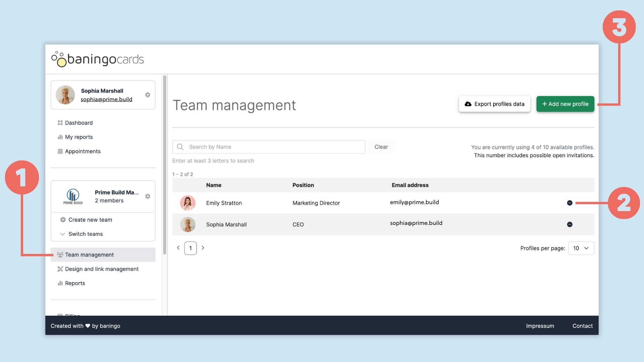This screenshot has height=362, width=644.
Task: Open Profiles per page dropdown
Action: tap(581, 248)
